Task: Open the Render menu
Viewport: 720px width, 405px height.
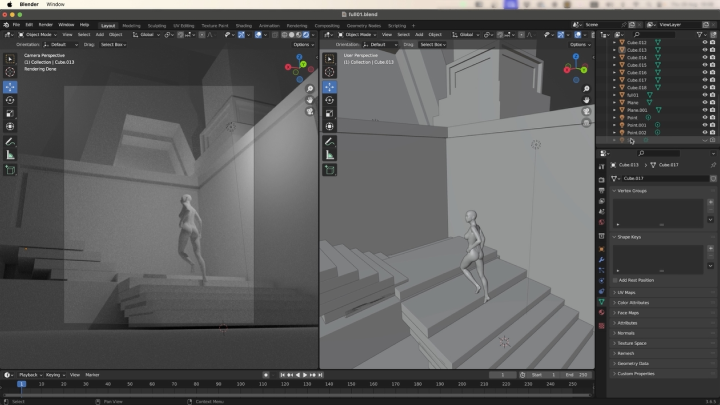Action: [45, 24]
